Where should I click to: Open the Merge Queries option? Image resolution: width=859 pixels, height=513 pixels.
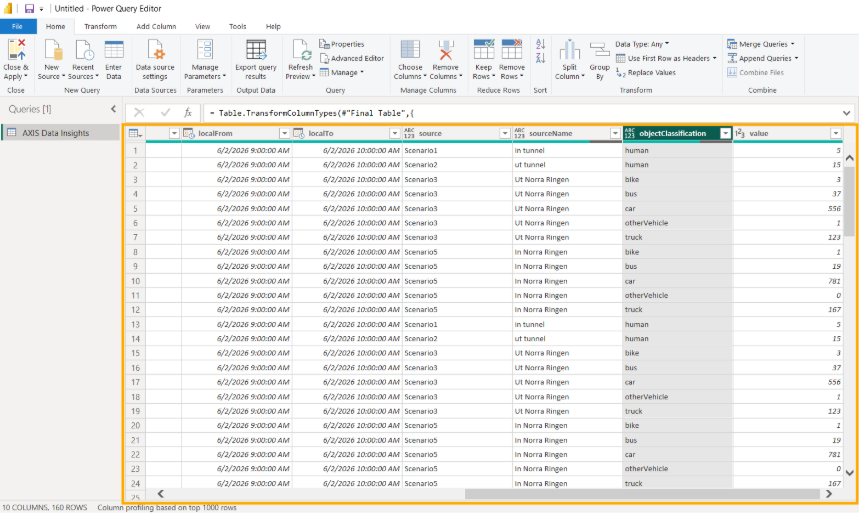(760, 44)
